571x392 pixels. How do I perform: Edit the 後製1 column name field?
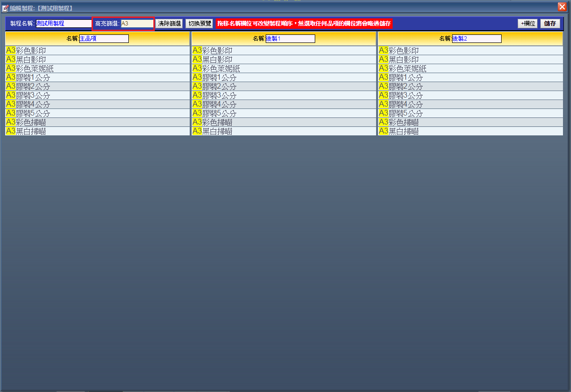click(x=290, y=39)
